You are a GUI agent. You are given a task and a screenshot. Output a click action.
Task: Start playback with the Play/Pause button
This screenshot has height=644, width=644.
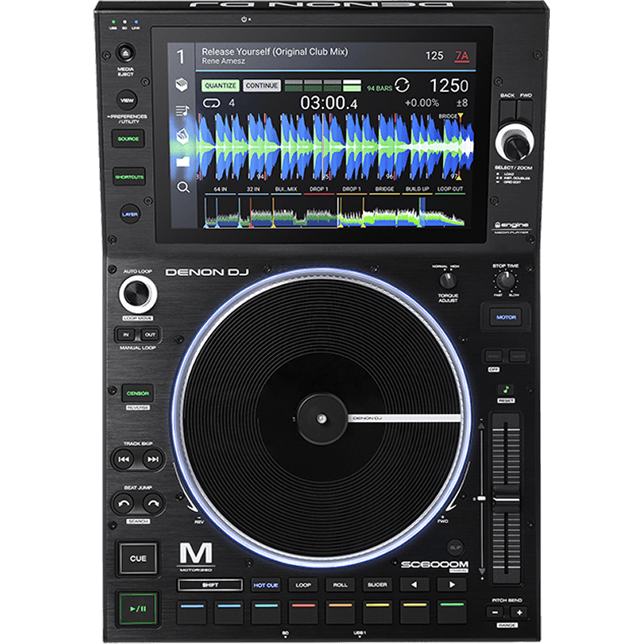pyautogui.click(x=138, y=609)
